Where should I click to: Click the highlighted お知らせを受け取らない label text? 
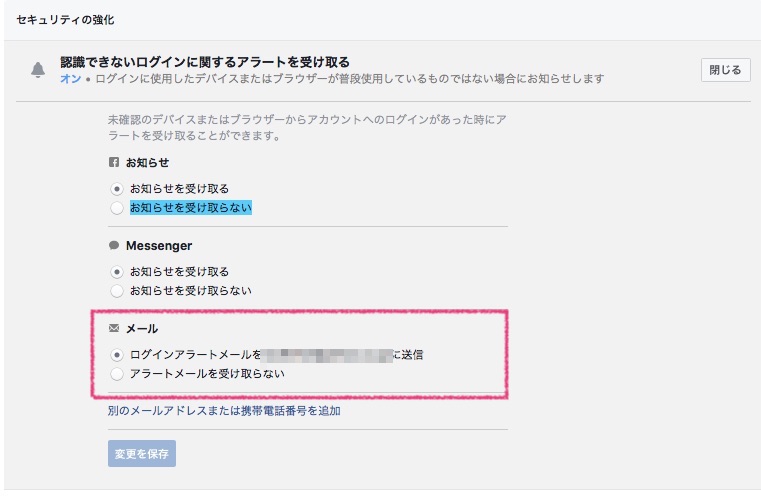[191, 208]
